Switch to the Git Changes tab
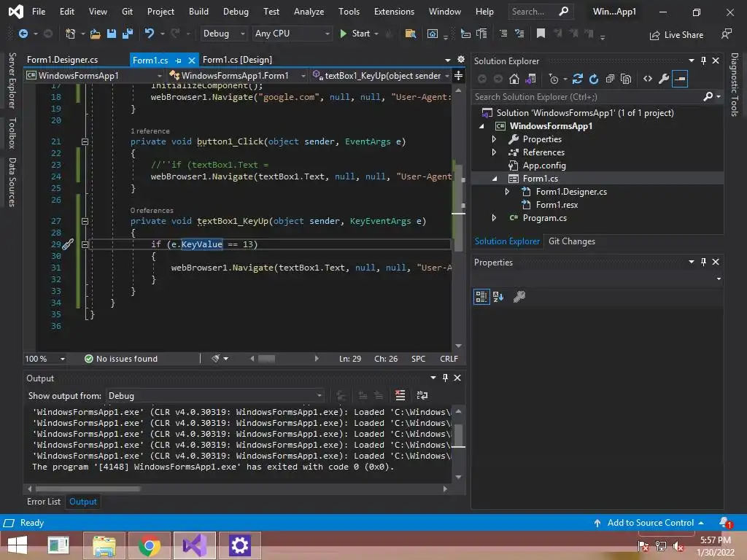 (x=571, y=241)
